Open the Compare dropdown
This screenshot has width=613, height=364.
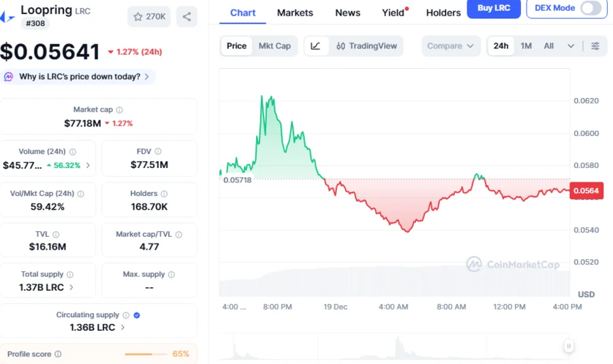point(450,46)
